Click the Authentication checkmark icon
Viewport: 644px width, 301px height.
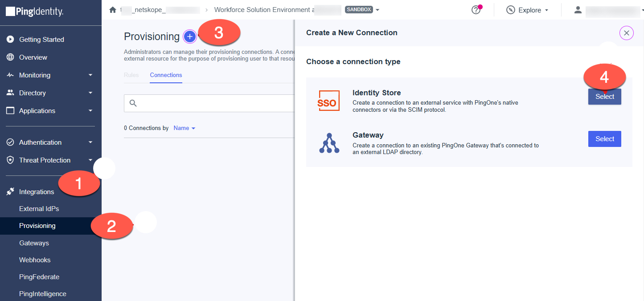coord(10,142)
